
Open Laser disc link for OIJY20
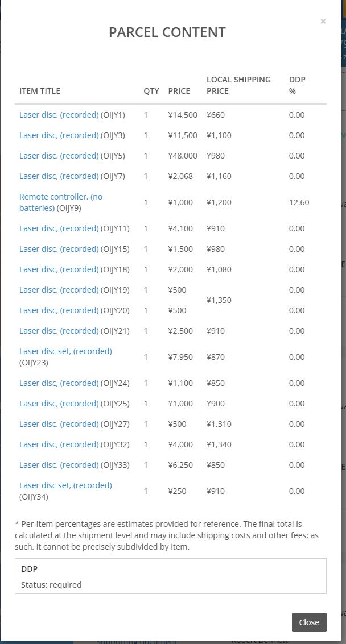[x=59, y=311]
